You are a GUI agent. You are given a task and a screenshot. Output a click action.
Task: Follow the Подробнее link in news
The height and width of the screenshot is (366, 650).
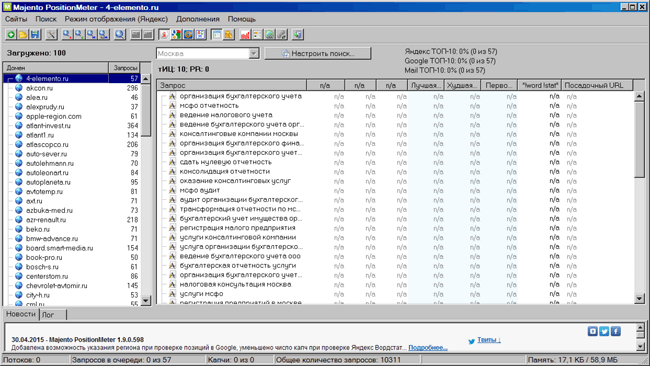[428, 348]
